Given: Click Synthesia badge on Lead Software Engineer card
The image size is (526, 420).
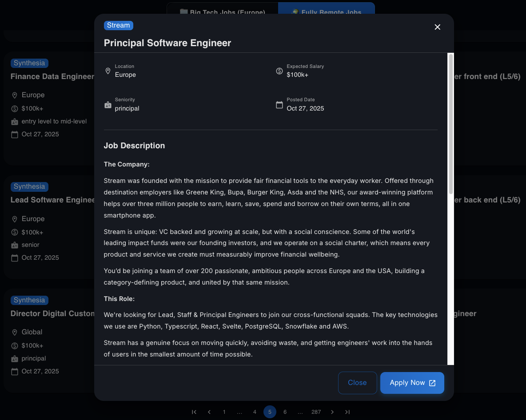Looking at the screenshot, I should click(29, 187).
